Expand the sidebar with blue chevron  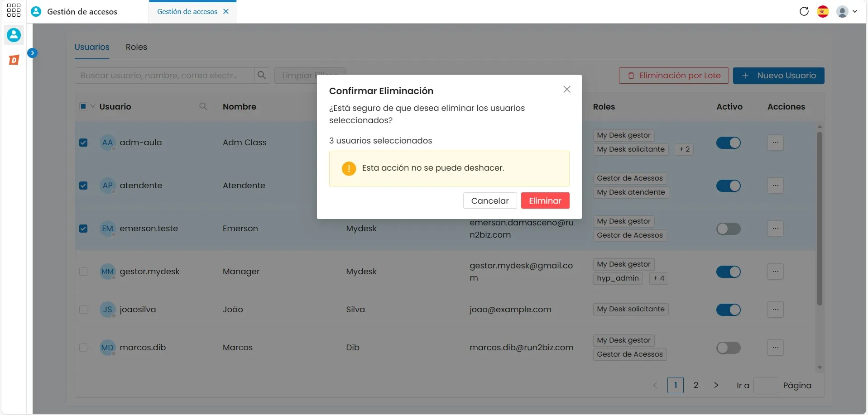[32, 53]
